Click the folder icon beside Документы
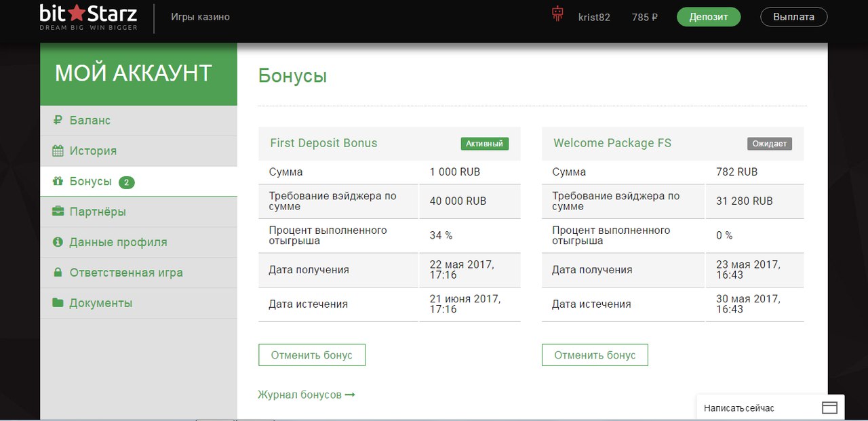This screenshot has height=421, width=868. click(58, 303)
